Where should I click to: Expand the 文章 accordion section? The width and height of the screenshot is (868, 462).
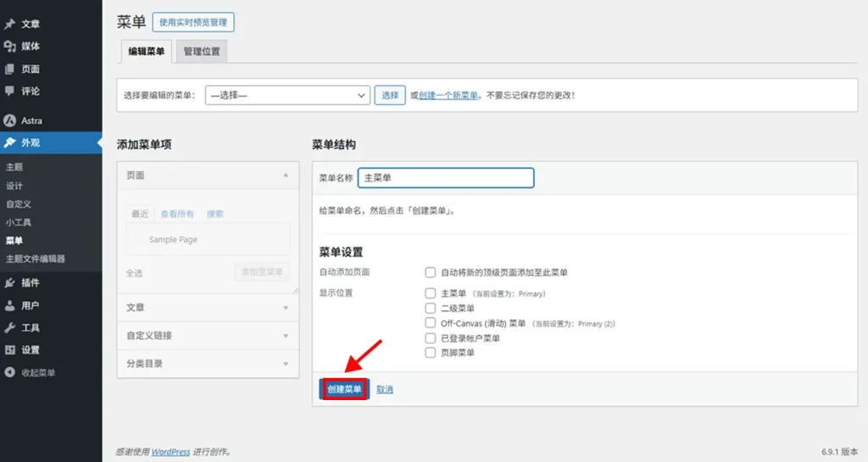coord(208,308)
